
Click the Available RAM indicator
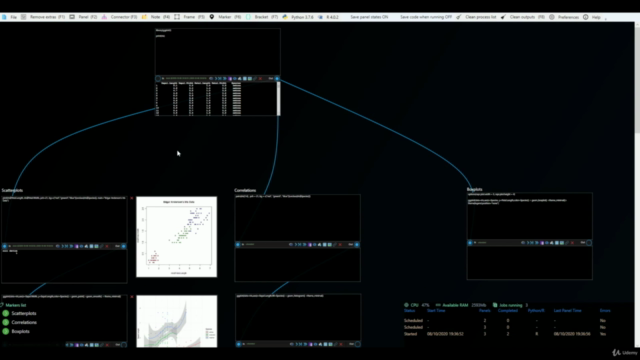pyautogui.click(x=460, y=305)
